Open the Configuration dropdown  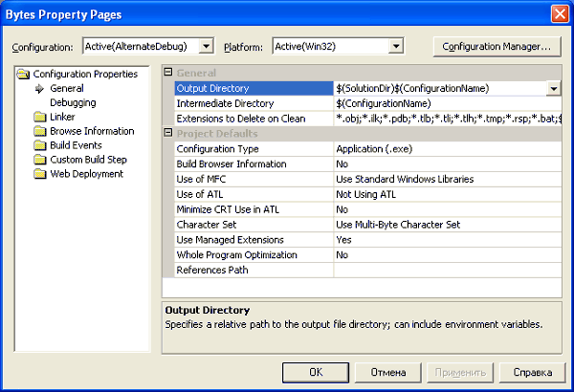[206, 46]
